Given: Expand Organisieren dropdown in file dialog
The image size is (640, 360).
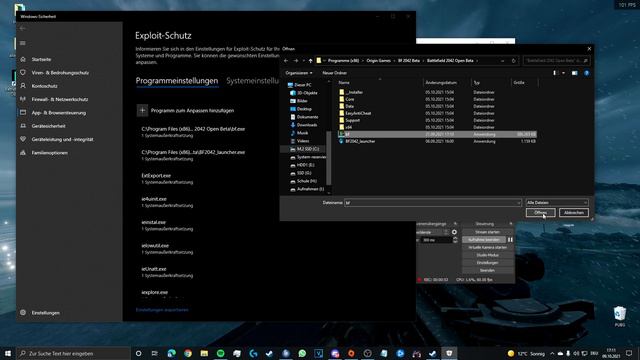Looking at the screenshot, I should 299,73.
